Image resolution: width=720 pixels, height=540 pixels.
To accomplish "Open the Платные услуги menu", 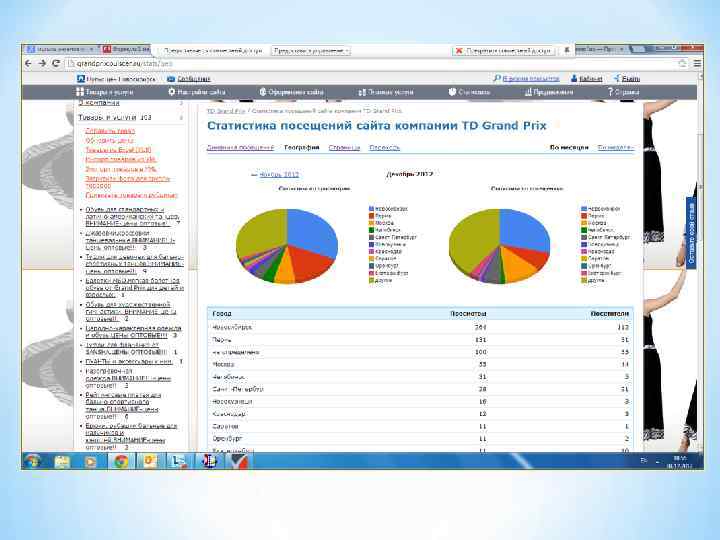I will click(386, 92).
